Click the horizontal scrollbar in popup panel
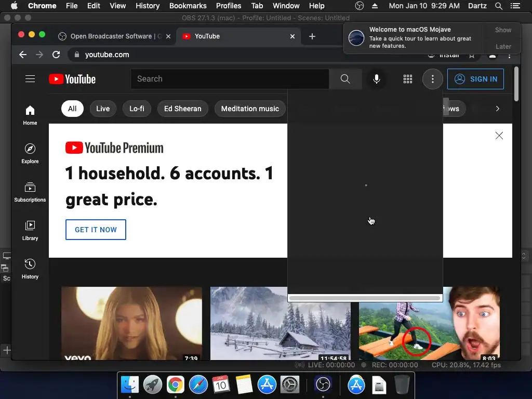 click(x=365, y=298)
